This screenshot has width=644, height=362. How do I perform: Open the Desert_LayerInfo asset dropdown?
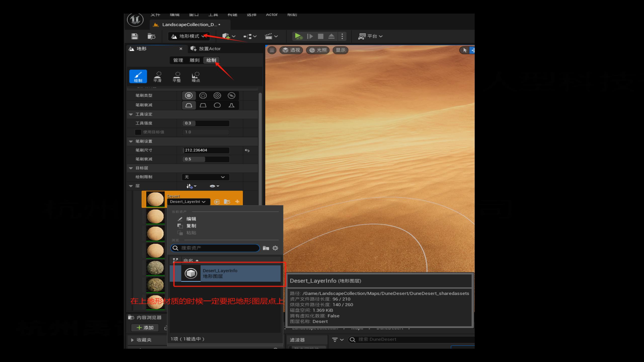tap(188, 202)
